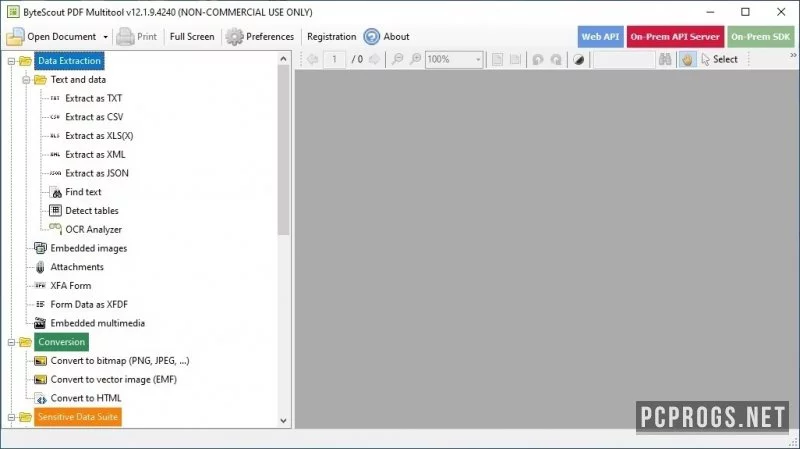The height and width of the screenshot is (449, 800).
Task: Click the blue Web API button
Action: point(601,37)
